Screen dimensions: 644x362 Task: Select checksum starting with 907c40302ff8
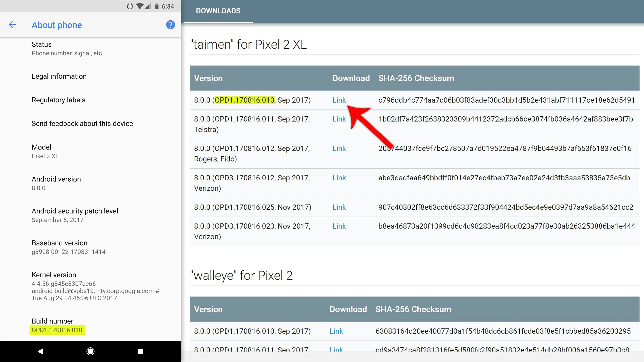click(506, 207)
